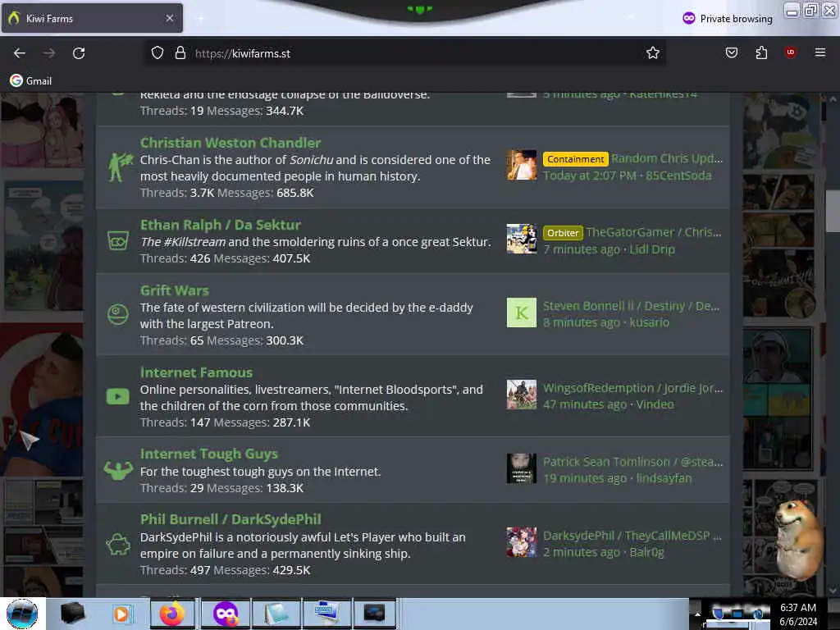Open a new tab with plus button
The width and height of the screenshot is (840, 630).
pos(200,19)
